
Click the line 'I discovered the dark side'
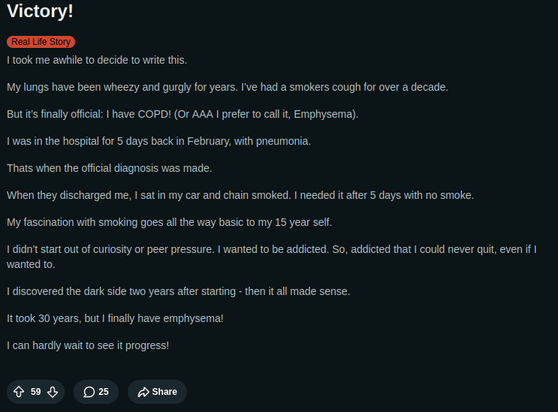tap(178, 291)
